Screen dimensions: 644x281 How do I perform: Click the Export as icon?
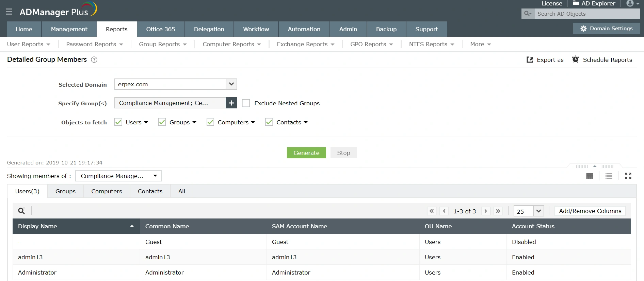(530, 60)
